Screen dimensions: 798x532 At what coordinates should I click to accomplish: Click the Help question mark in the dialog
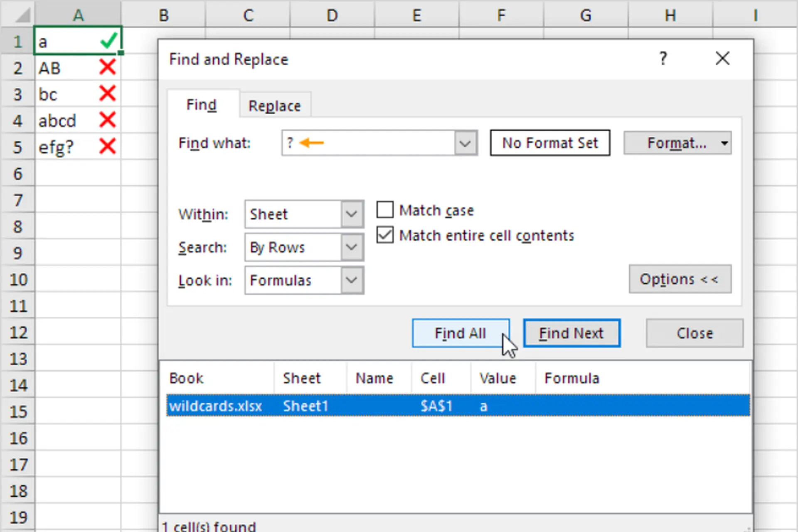coord(663,59)
